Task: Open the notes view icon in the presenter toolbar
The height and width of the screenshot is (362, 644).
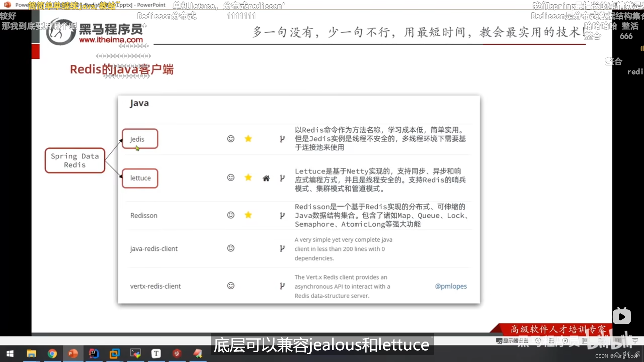Action: (585, 341)
